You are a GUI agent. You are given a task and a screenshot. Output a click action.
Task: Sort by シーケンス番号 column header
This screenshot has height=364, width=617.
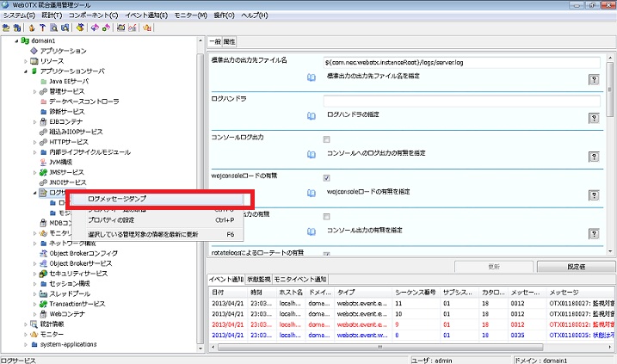(x=416, y=293)
